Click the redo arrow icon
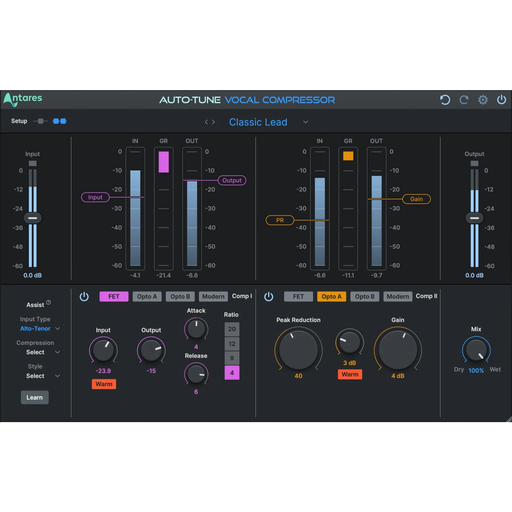 pyautogui.click(x=464, y=100)
